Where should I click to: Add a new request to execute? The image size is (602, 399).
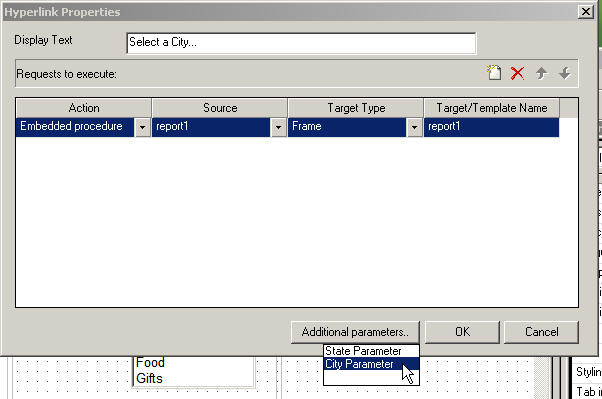(x=494, y=72)
